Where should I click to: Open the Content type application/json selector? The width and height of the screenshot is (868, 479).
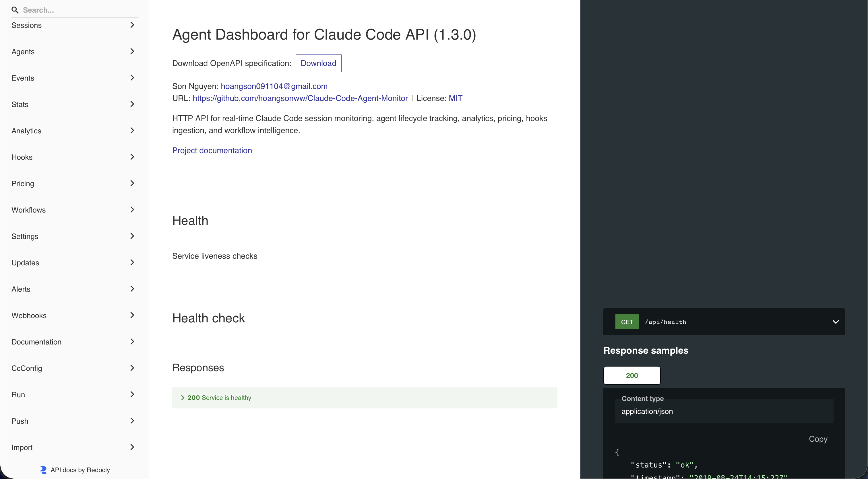click(x=724, y=411)
